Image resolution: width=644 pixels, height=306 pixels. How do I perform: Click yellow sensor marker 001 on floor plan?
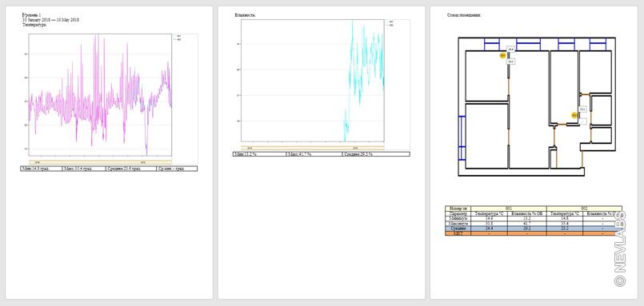(x=502, y=55)
